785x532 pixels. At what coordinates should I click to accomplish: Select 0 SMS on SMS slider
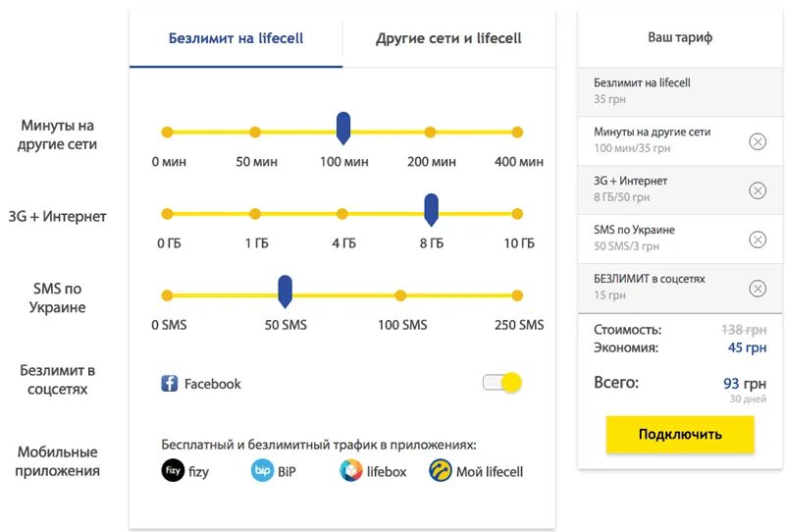(x=167, y=295)
